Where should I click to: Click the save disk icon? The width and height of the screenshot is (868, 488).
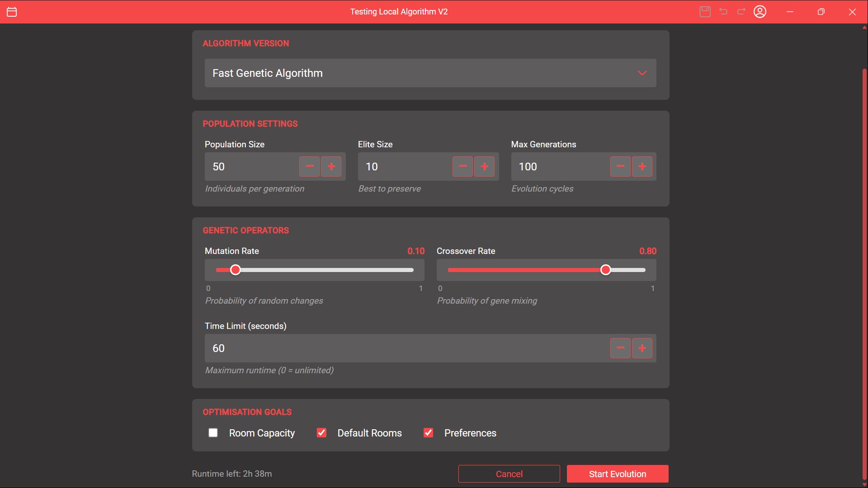705,12
